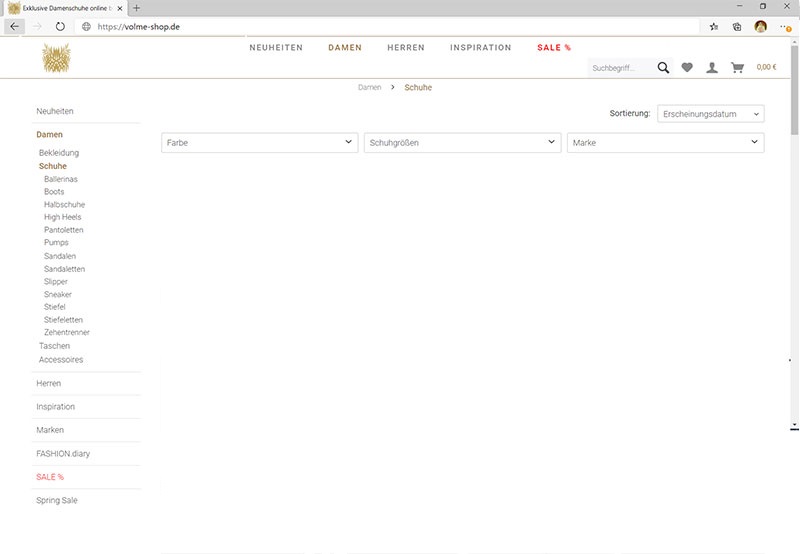Open the INSPIRATION top menu item

480,48
